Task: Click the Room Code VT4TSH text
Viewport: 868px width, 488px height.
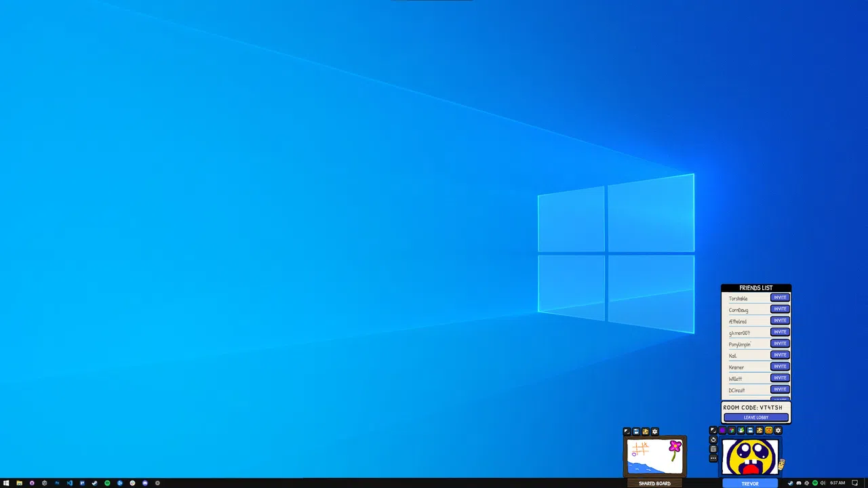Action: 753,408
